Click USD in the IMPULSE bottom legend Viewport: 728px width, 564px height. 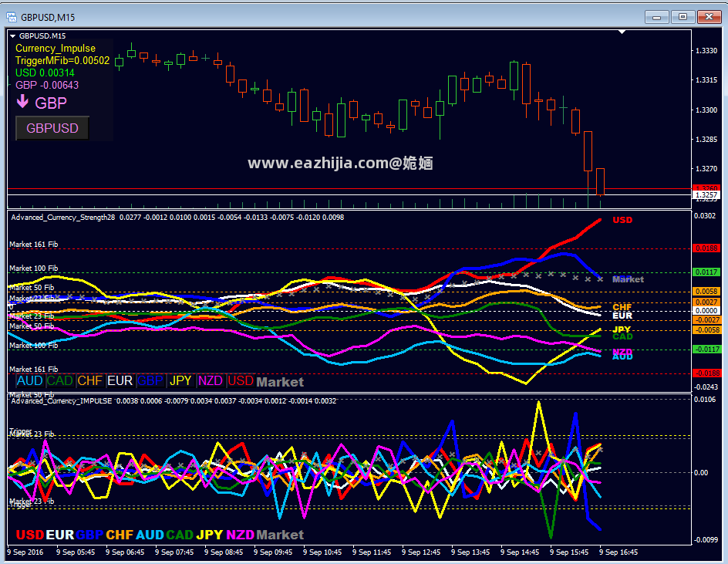tap(30, 535)
